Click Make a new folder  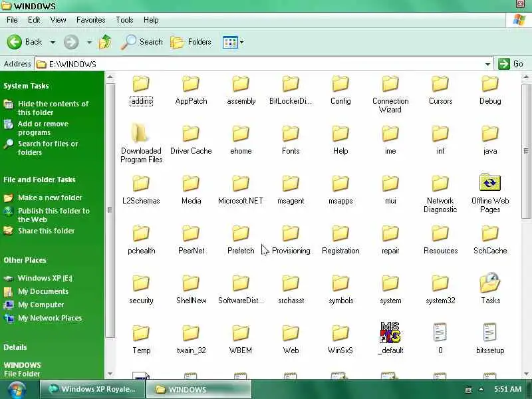coord(50,198)
